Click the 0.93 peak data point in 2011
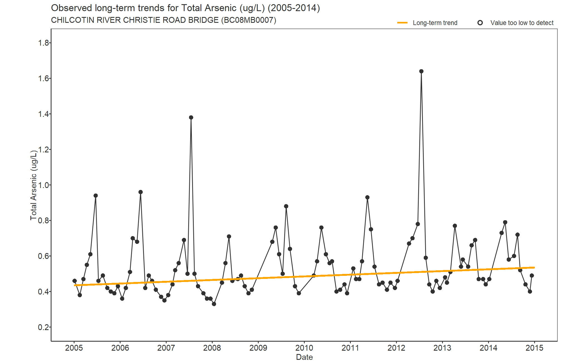Image resolution: width=588 pixels, height=364 pixels. point(367,197)
